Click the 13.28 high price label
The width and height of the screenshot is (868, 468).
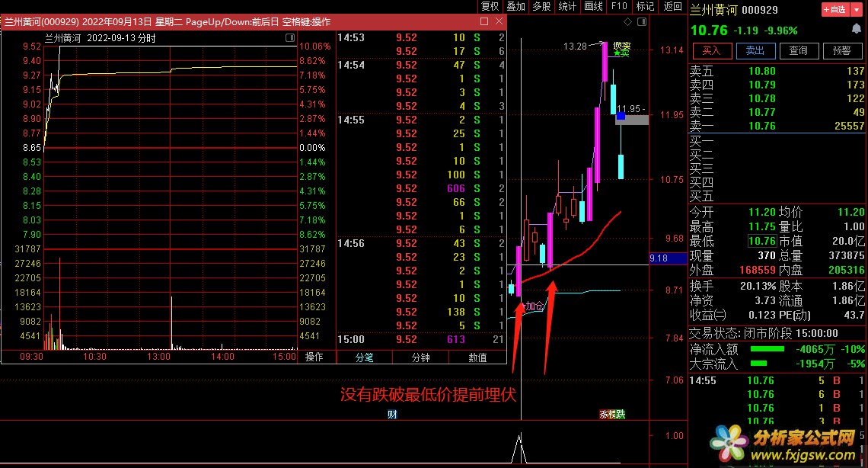coord(575,46)
